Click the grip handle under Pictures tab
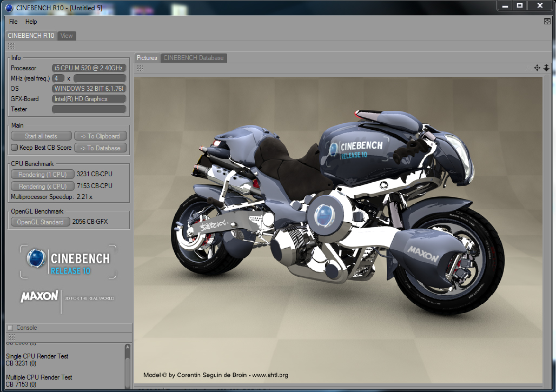The height and width of the screenshot is (392, 556). (140, 68)
